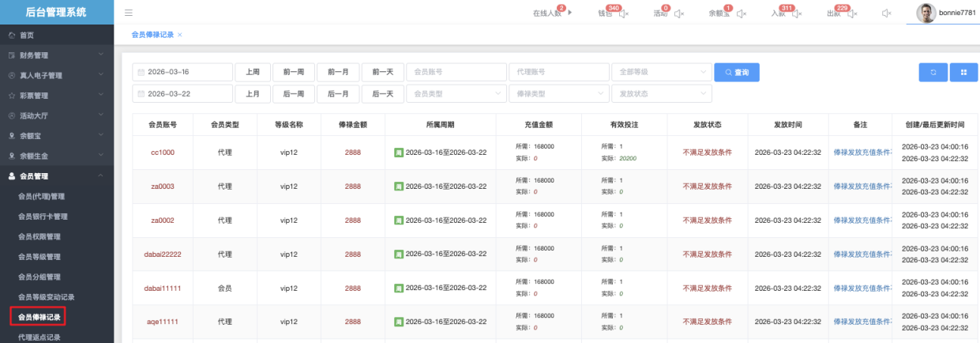
Task: Click the refresh icon button
Action: click(x=933, y=72)
